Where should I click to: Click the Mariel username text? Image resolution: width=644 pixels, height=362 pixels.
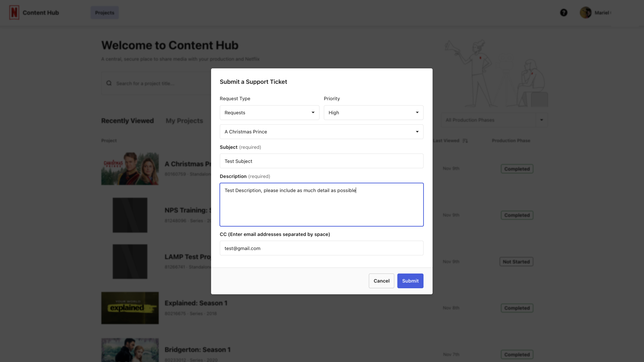602,13
